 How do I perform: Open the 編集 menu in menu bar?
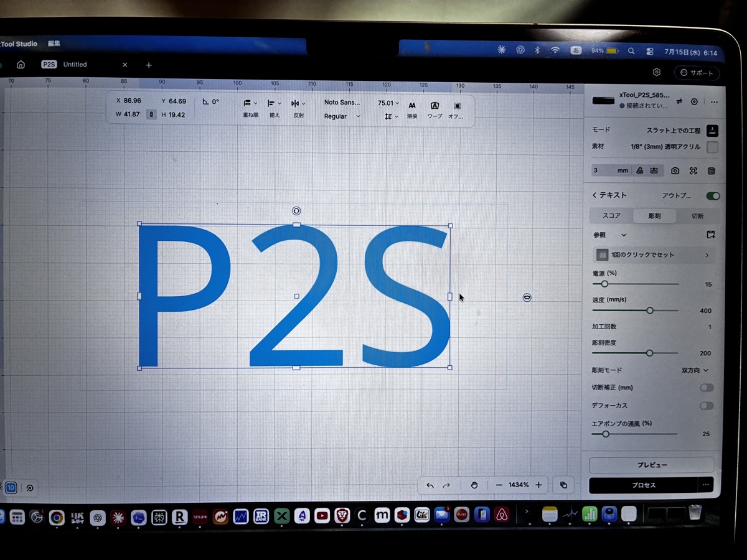54,44
